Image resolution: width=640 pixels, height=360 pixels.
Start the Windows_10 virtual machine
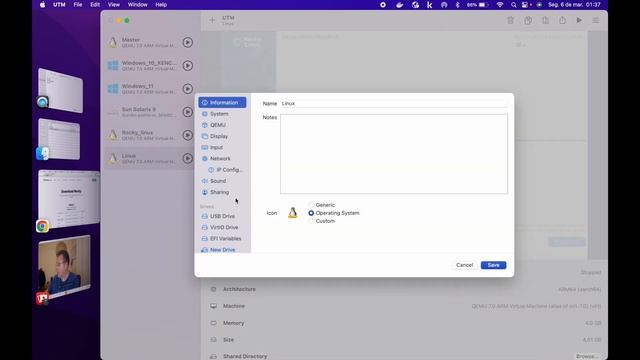tap(187, 66)
